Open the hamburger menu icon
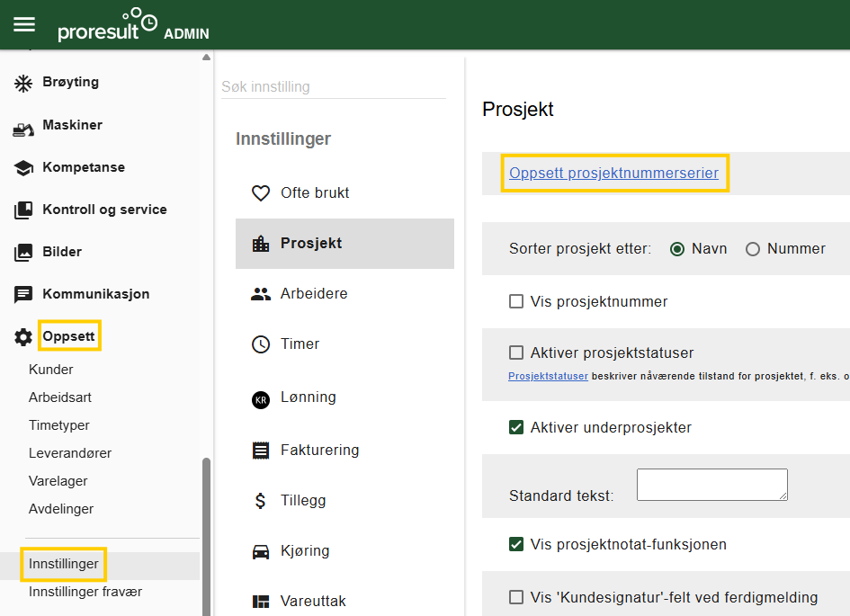This screenshot has width=850, height=616. click(24, 24)
